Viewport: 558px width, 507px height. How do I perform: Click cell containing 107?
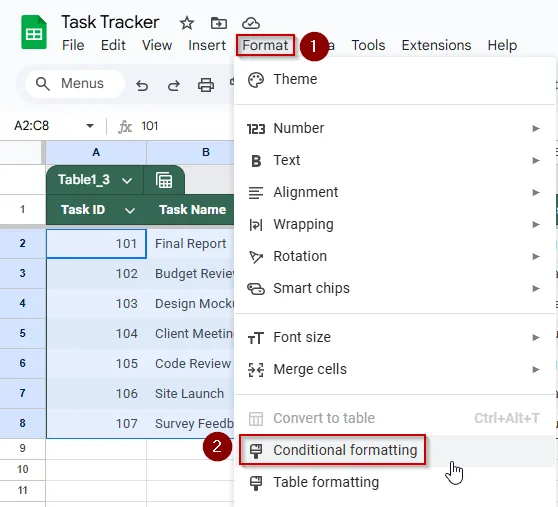tap(96, 424)
